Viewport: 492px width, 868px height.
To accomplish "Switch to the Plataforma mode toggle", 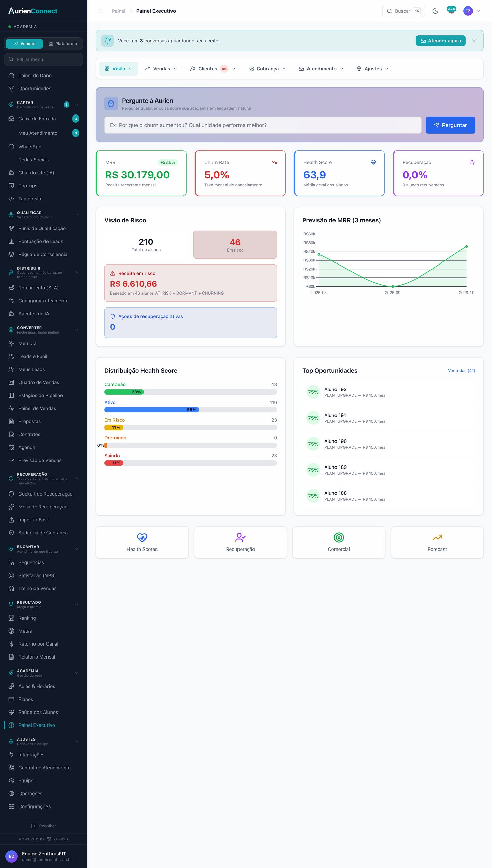I will pos(63,44).
